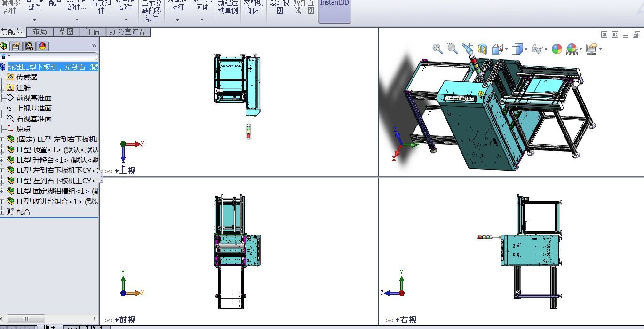Click the View Settings monitor icon
Image resolution: width=644 pixels, height=329 pixels.
592,49
